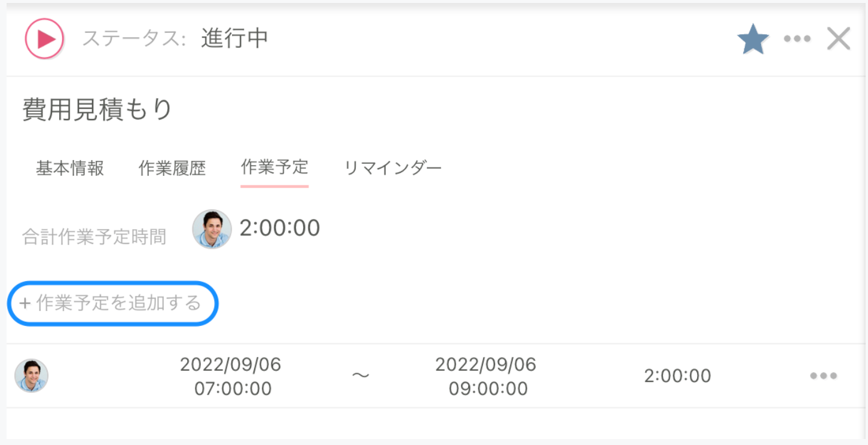The image size is (868, 445).
Task: Select the 作業予定 tab
Action: tap(274, 168)
